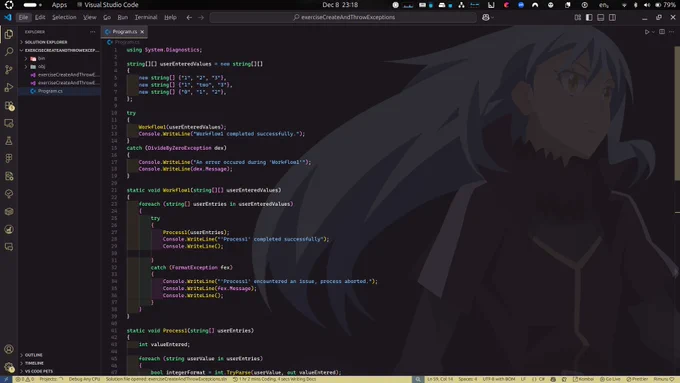Open the system volume icon in top bar

647,5
